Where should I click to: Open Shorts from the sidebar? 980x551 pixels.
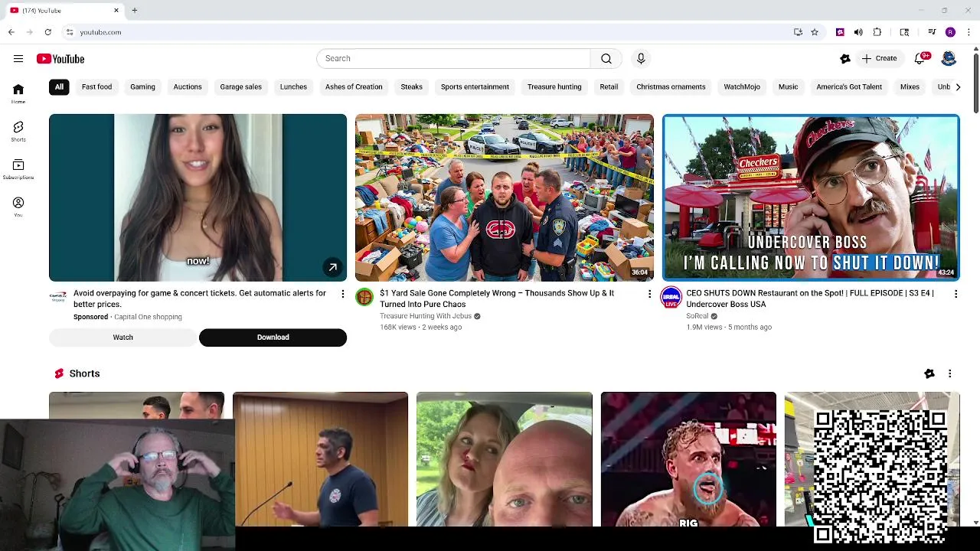(18, 132)
